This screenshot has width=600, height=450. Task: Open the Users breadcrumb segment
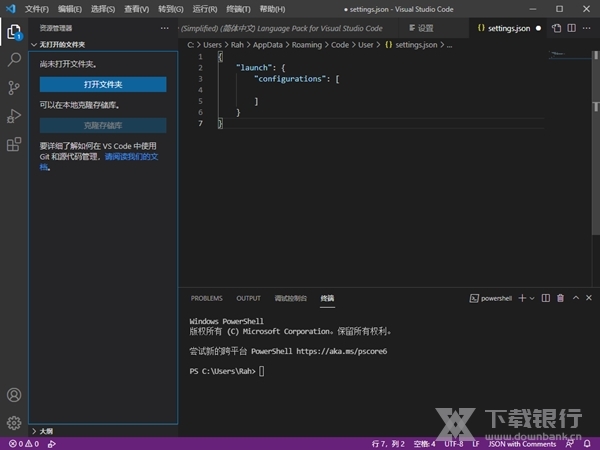point(212,45)
